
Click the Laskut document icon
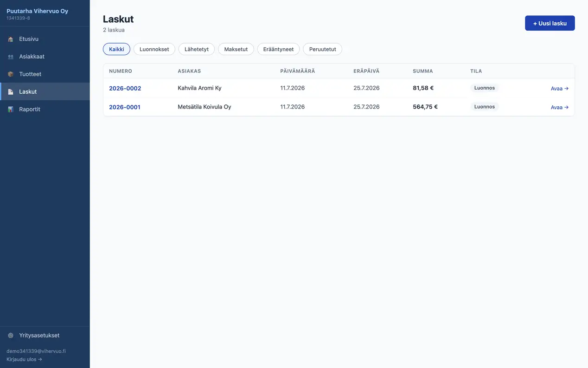11,92
